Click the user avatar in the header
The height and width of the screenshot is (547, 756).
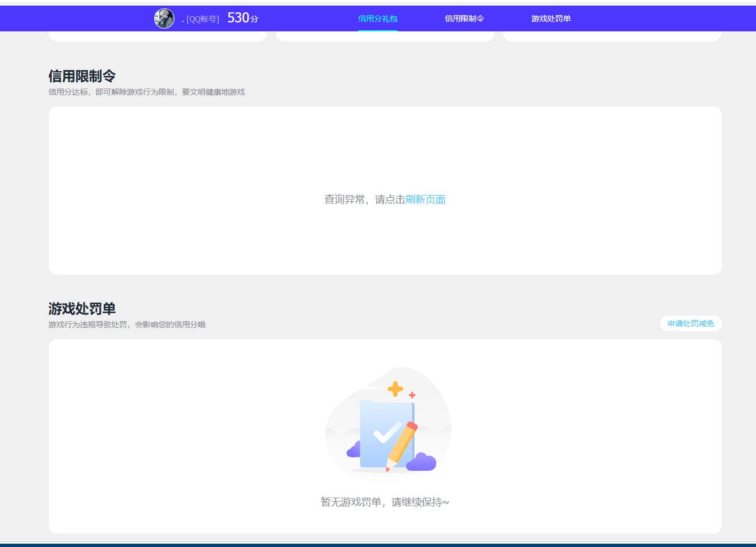164,18
